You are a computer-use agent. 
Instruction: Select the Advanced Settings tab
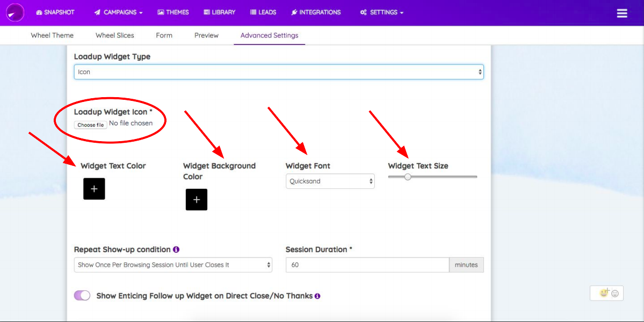(x=270, y=35)
